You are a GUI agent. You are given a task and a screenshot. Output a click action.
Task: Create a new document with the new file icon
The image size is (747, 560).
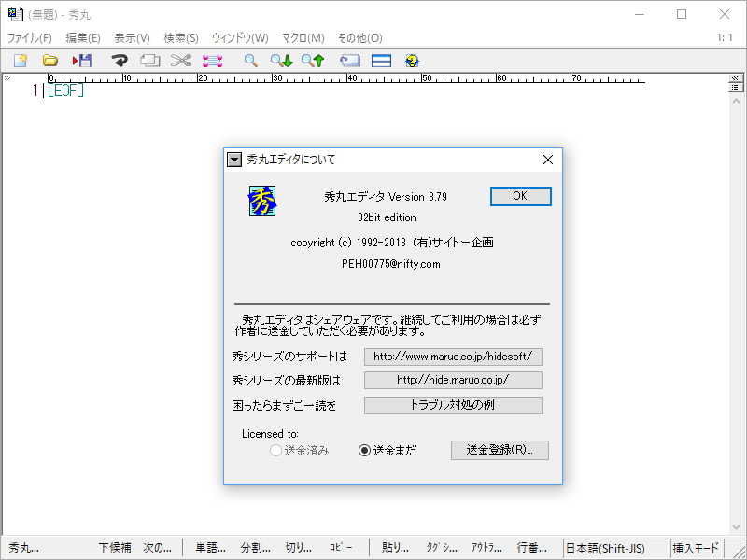click(x=21, y=60)
